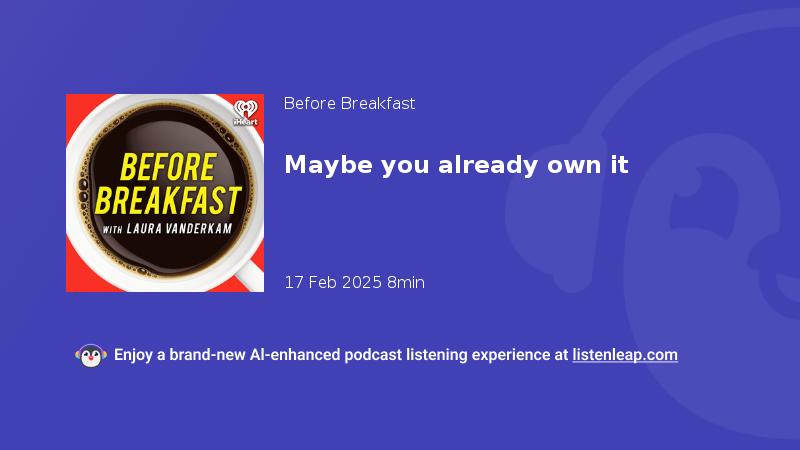
Task: Click the penguin mascot icon
Action: (91, 356)
